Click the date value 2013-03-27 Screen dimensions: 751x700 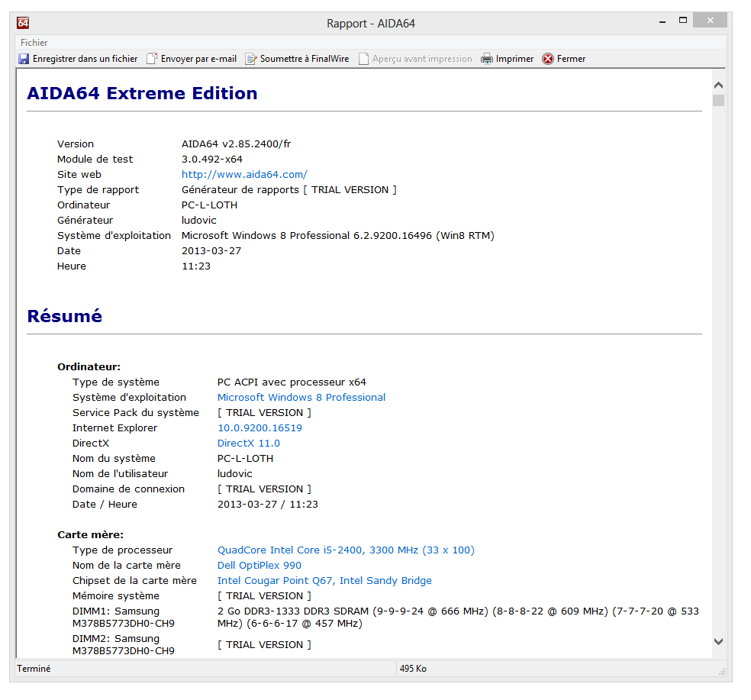[211, 251]
